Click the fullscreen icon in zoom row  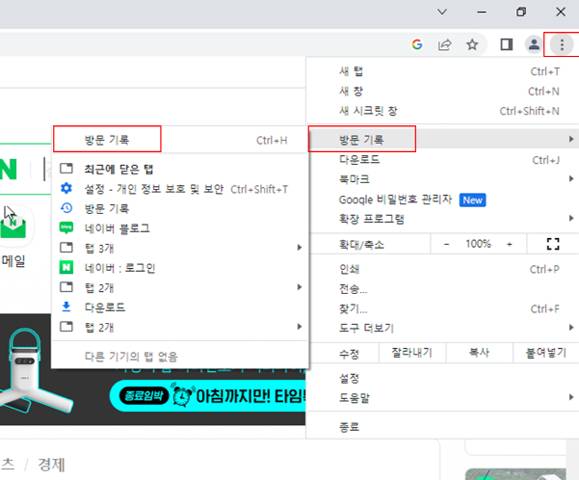[x=553, y=244]
